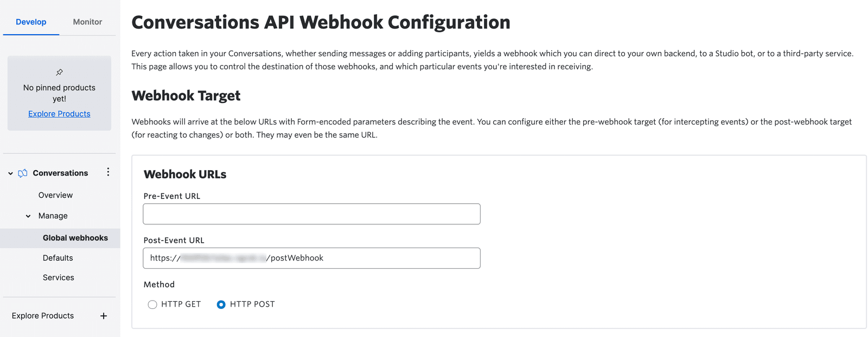Click the Conversations label in the sidebar

pos(60,172)
